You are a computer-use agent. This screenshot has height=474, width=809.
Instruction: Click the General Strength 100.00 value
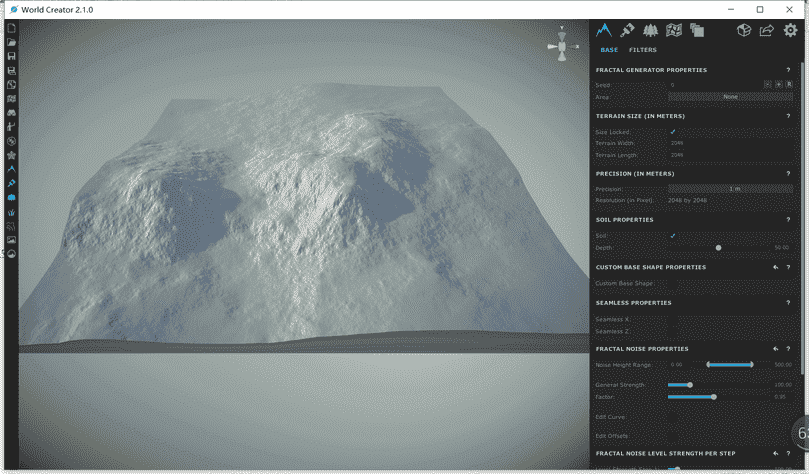tap(783, 385)
